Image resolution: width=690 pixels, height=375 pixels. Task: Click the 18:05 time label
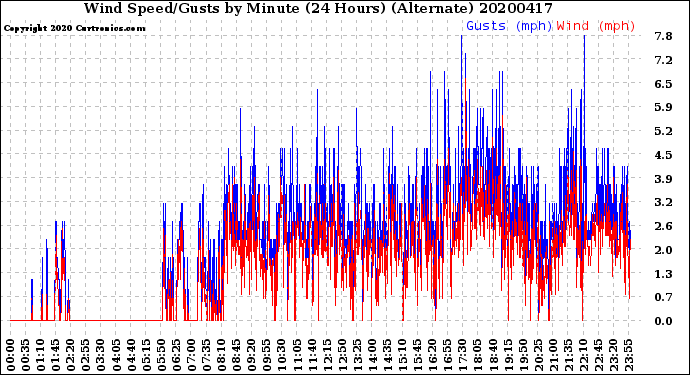tap(478, 355)
